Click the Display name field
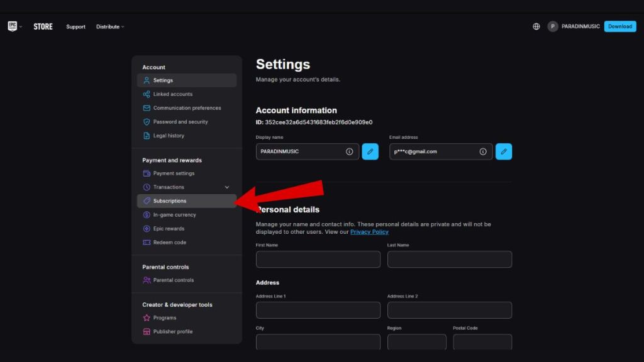The image size is (644, 362). click(x=307, y=151)
